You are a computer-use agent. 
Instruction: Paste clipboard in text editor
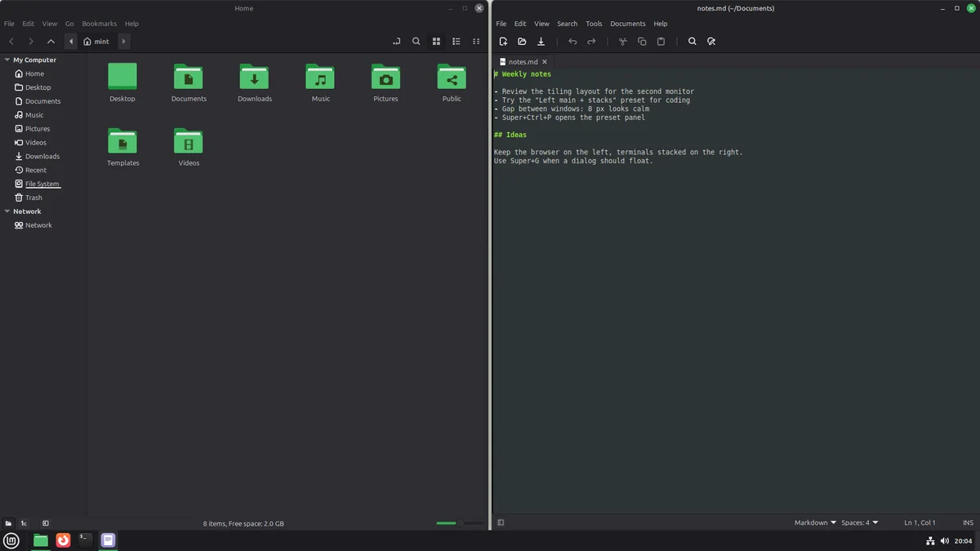[x=661, y=42]
